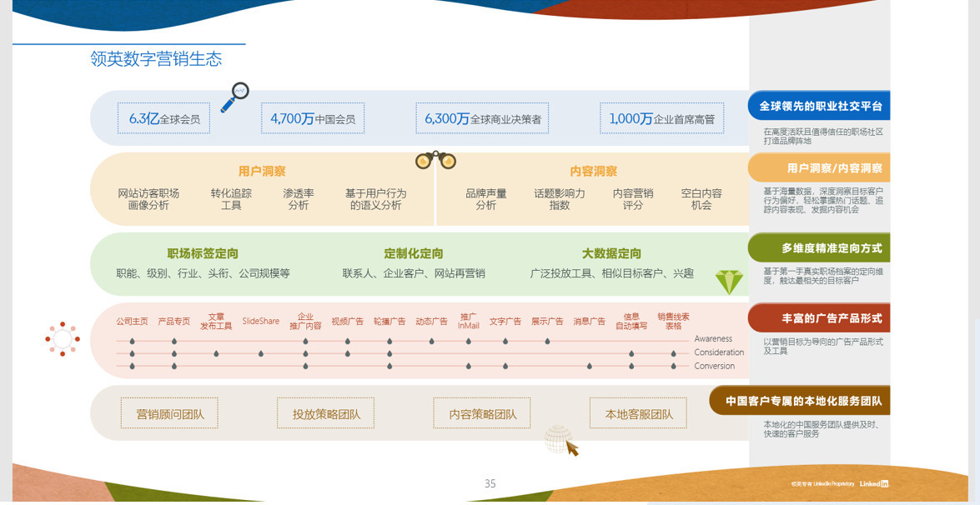The height and width of the screenshot is (505, 980).
Task: Click the 本地客服团队 box
Action: (x=639, y=413)
